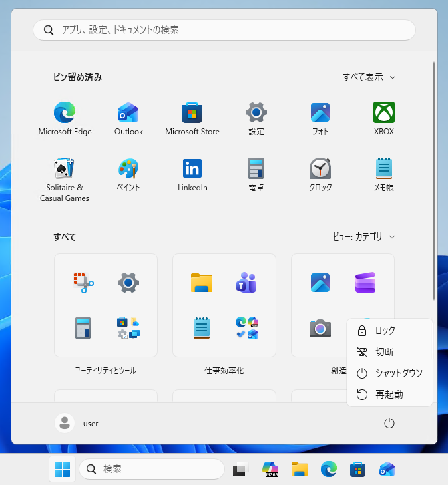Open Microsoft Edge from pinned apps

(x=65, y=119)
